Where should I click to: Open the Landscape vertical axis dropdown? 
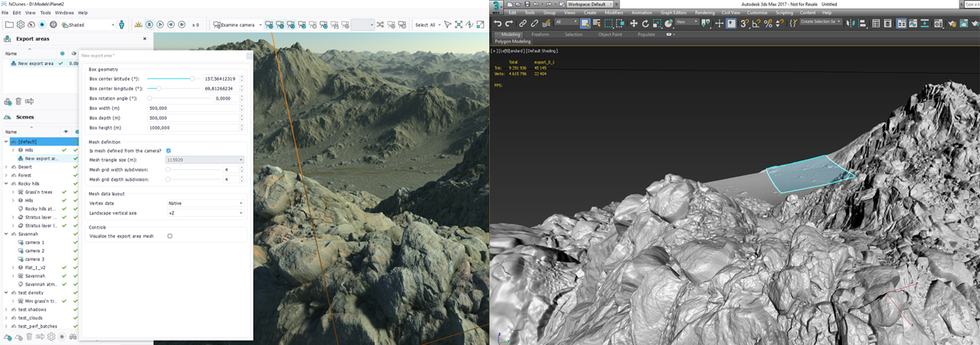point(204,212)
